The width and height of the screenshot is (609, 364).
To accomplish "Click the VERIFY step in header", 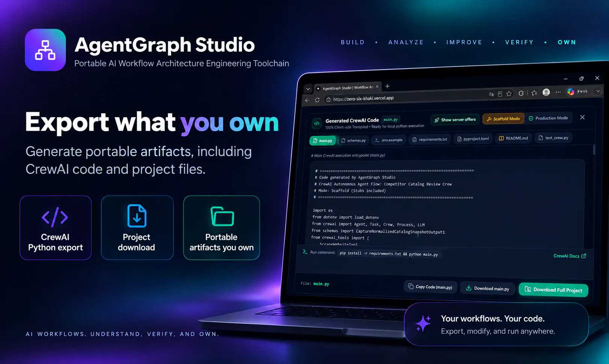I will pos(519,42).
